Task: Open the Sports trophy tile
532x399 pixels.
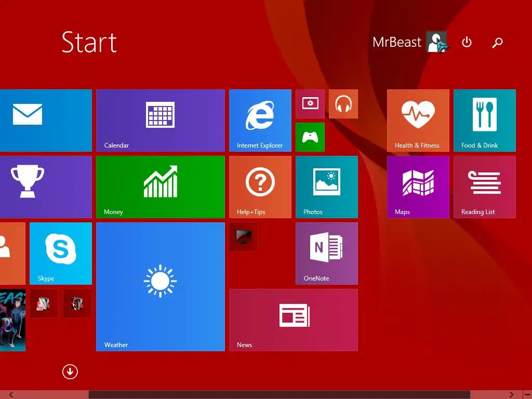Action: point(46,187)
